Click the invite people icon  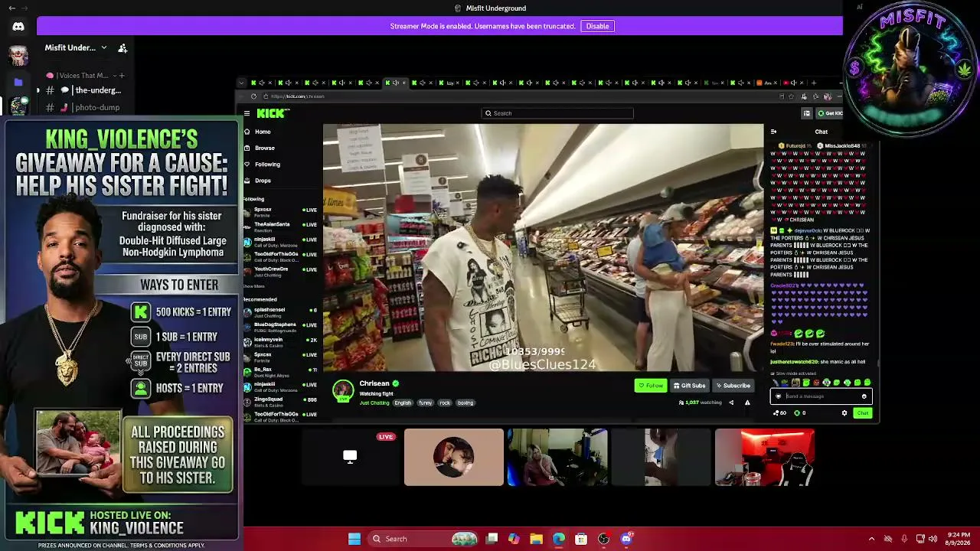pyautogui.click(x=122, y=47)
